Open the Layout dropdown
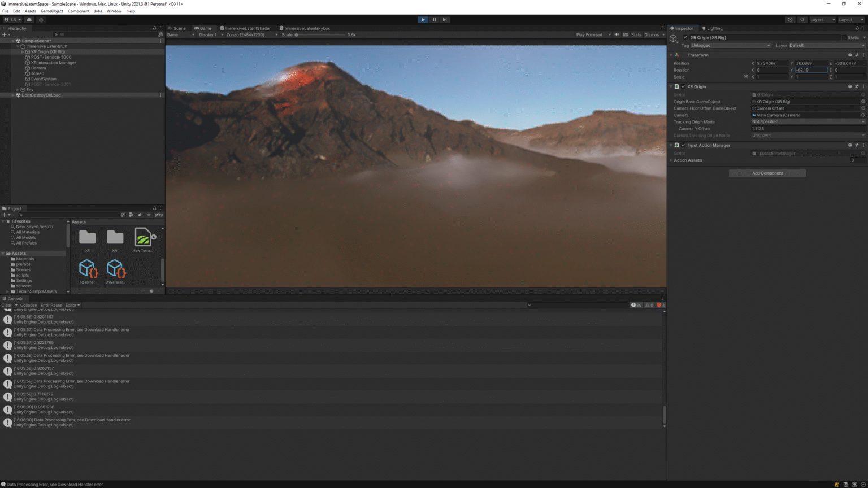 (x=850, y=20)
